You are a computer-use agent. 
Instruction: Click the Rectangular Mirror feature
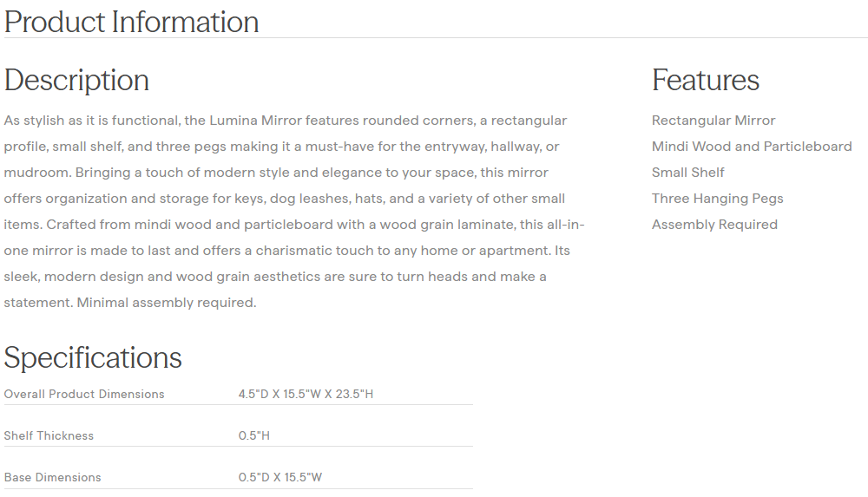pos(713,121)
